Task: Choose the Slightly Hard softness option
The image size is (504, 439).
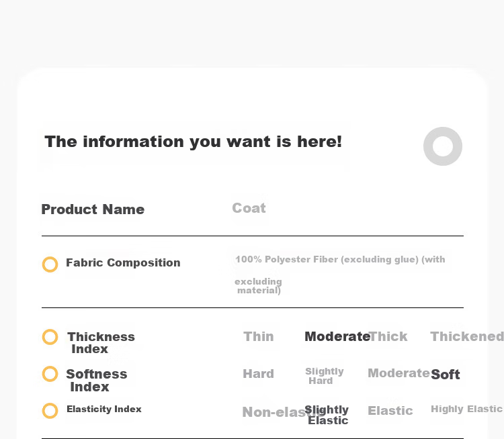Action: pos(325,376)
